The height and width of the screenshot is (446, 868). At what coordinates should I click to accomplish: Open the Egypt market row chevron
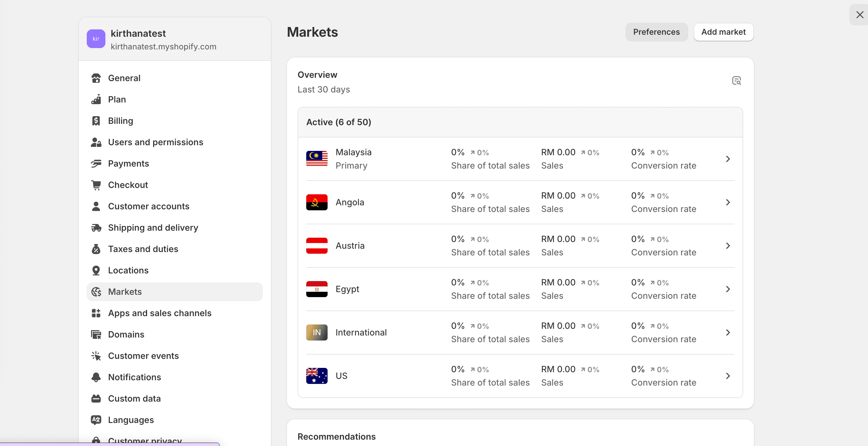pos(728,289)
